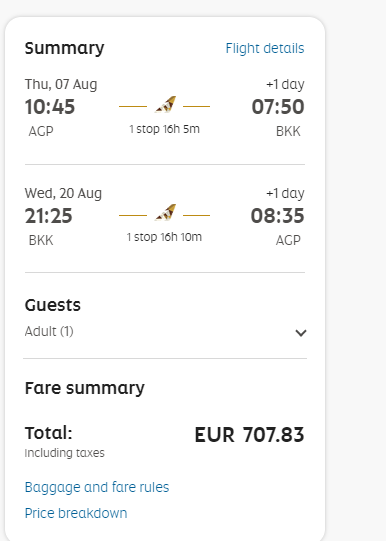Viewport: 386px width, 541px height.
Task: Click the Summary heading
Action: 64,48
